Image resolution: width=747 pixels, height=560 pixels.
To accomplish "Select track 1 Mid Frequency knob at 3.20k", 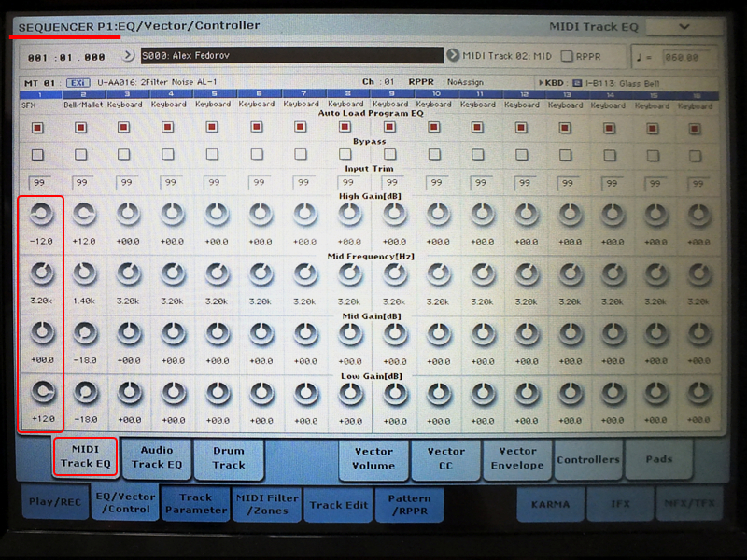I will click(42, 273).
